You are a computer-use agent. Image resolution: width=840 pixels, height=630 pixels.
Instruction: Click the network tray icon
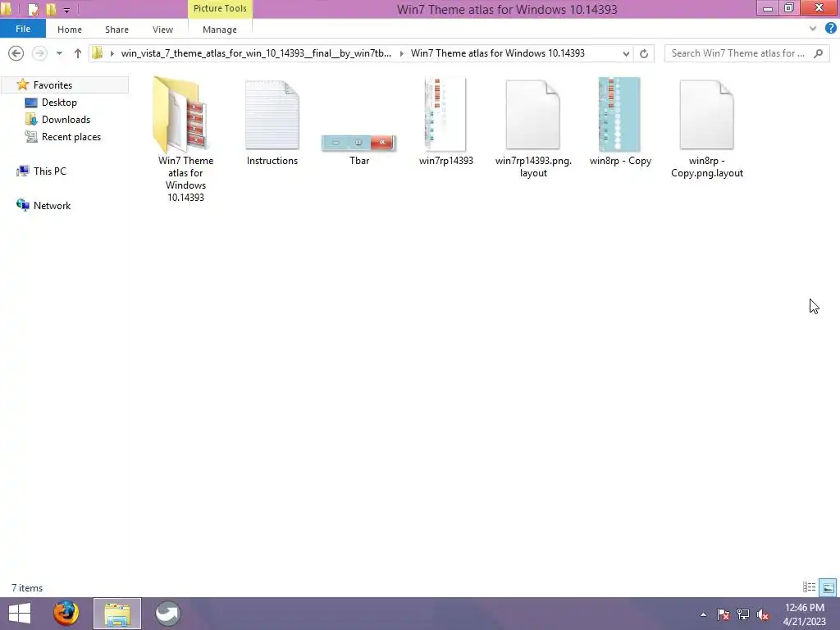pos(743,614)
